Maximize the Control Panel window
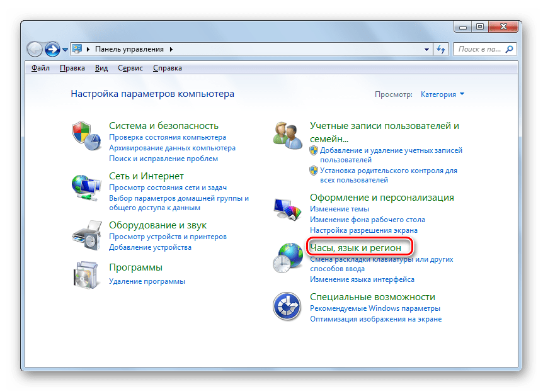 479,26
